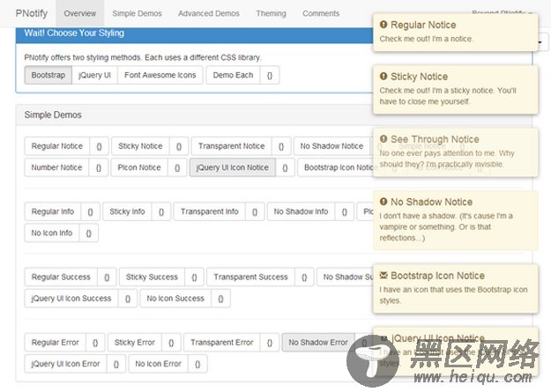Click the {} source button beside Demo Each

(x=270, y=75)
